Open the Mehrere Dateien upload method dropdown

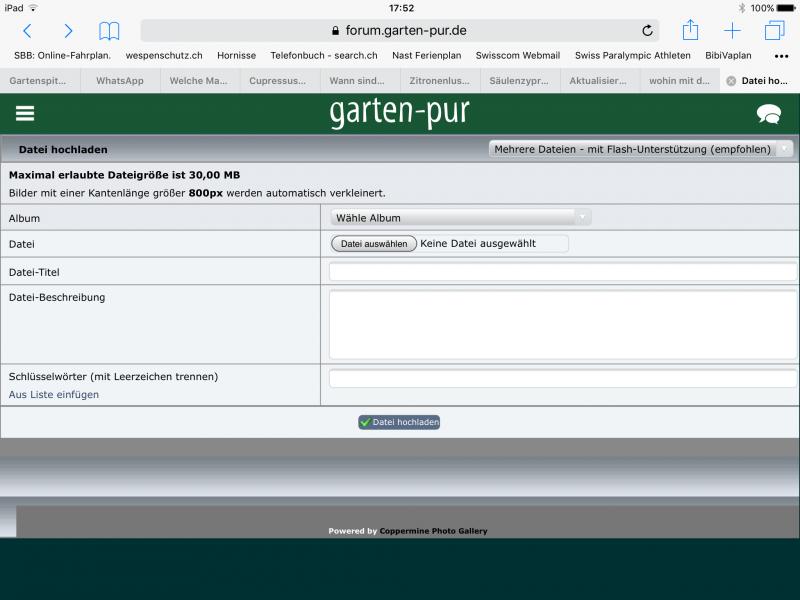tap(640, 149)
